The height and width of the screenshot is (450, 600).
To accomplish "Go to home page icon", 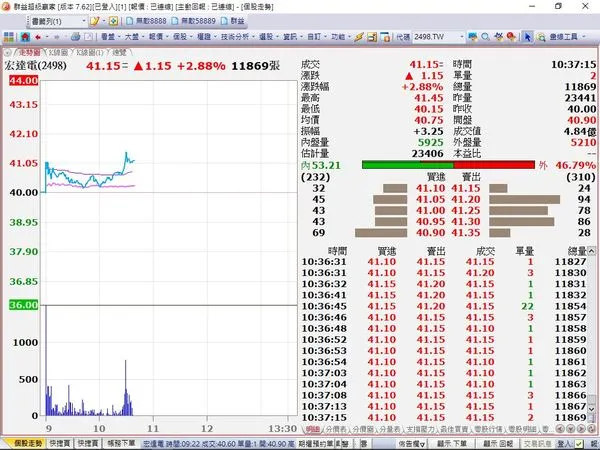I will tap(25, 37).
